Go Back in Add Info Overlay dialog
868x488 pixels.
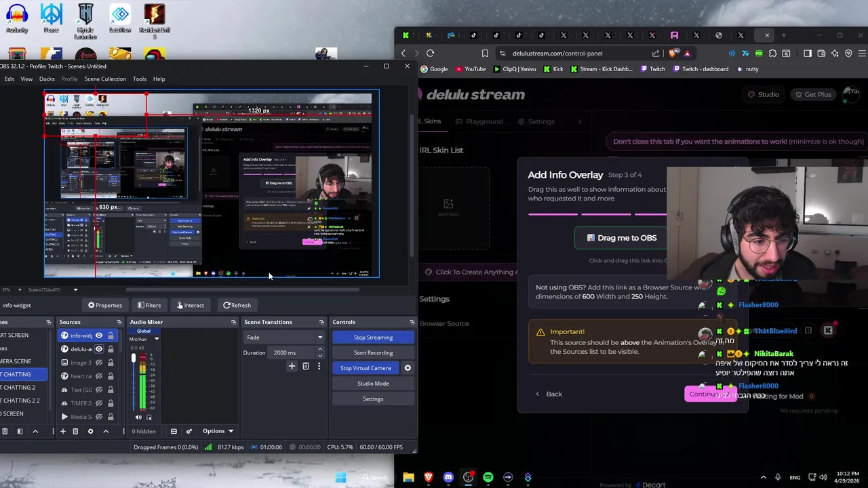[549, 394]
